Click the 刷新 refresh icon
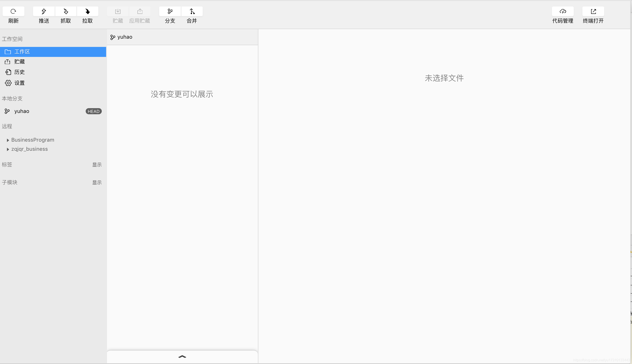Screen dimensions: 632x364 pos(13,11)
